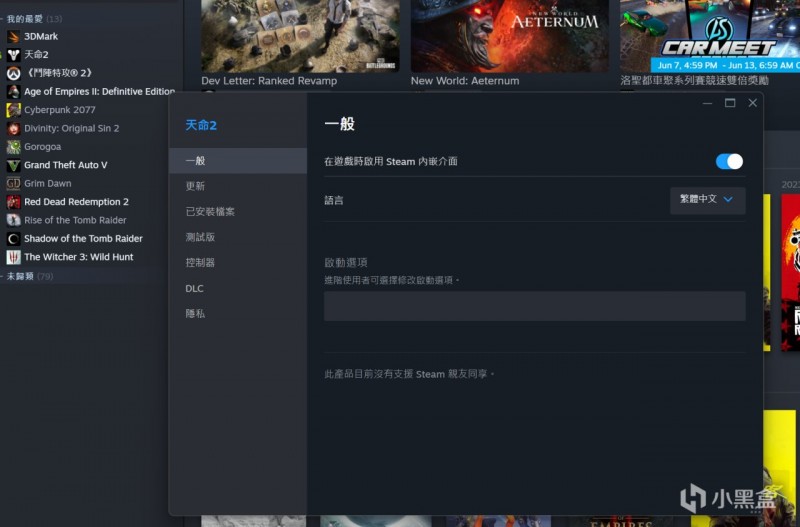This screenshot has height=527, width=800.
Task: Click The Witcher 3 game icon
Action: click(x=13, y=257)
